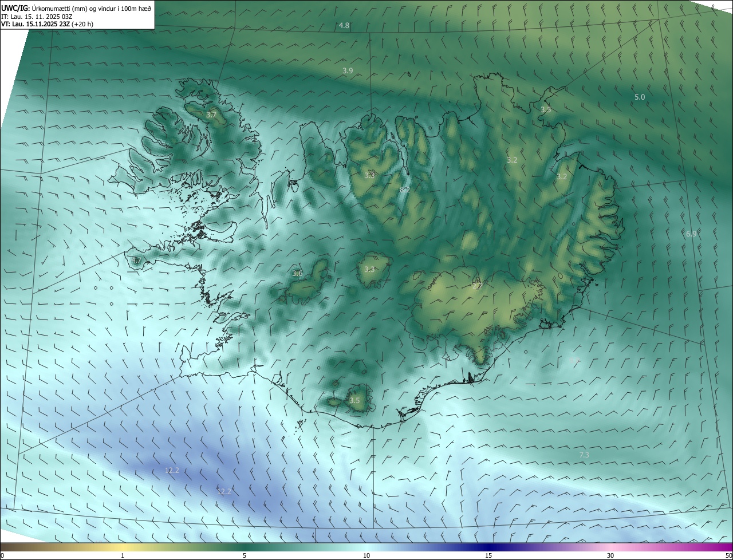Click the 5.0 value label on the map
Screen dimensions: 733x560
[x=640, y=97]
